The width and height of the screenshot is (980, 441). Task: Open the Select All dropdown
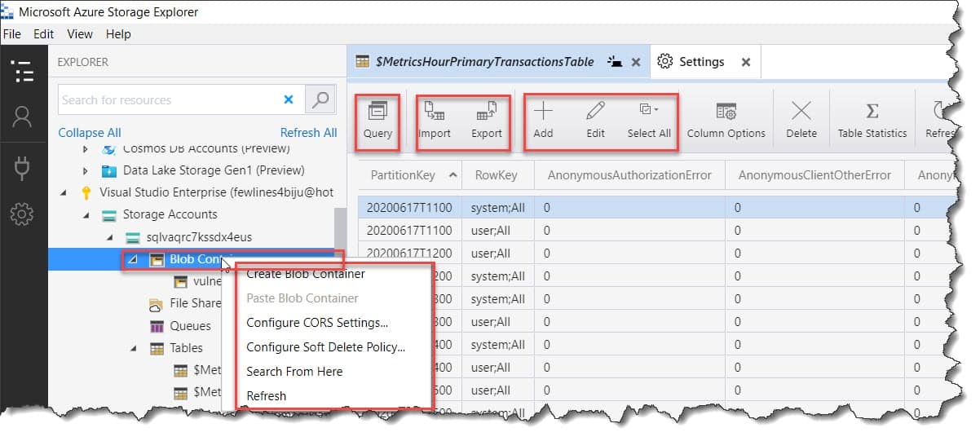[x=649, y=119]
